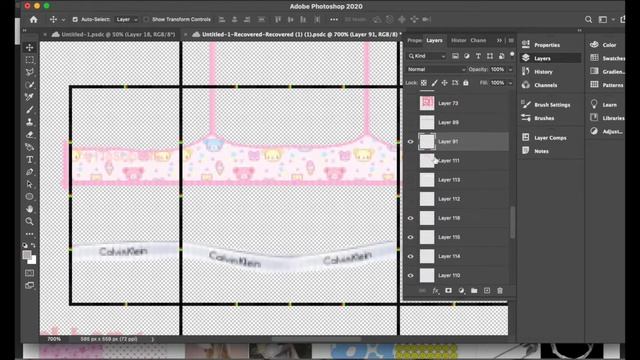Screen dimensions: 640x360
Task: Select the Quick Selection tool
Action: coord(29,85)
